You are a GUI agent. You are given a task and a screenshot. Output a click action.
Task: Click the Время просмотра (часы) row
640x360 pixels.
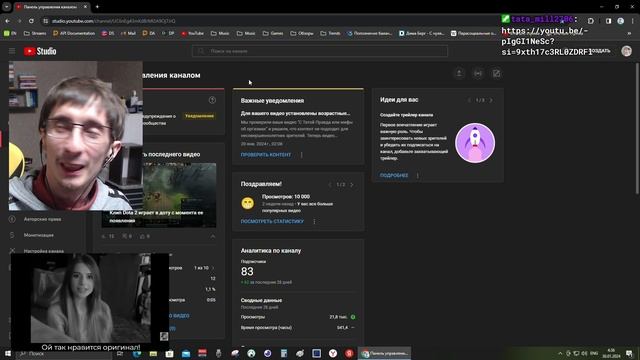pyautogui.click(x=298, y=327)
